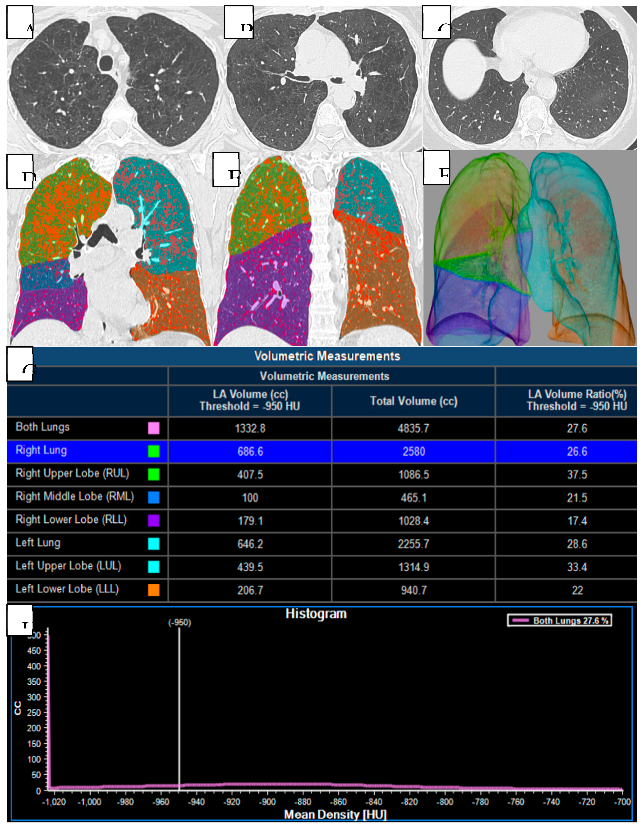
Task: Click the Histogram title
Action: 316,614
